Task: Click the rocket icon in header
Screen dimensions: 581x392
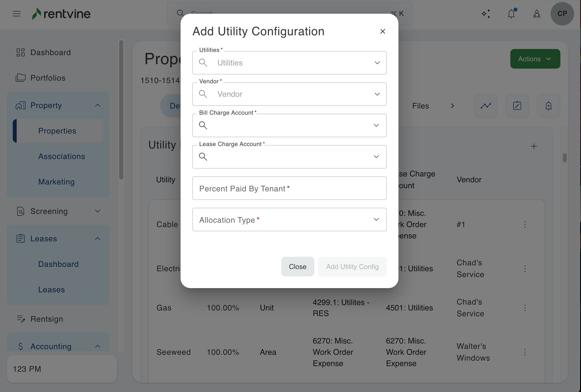Action: pyautogui.click(x=537, y=14)
